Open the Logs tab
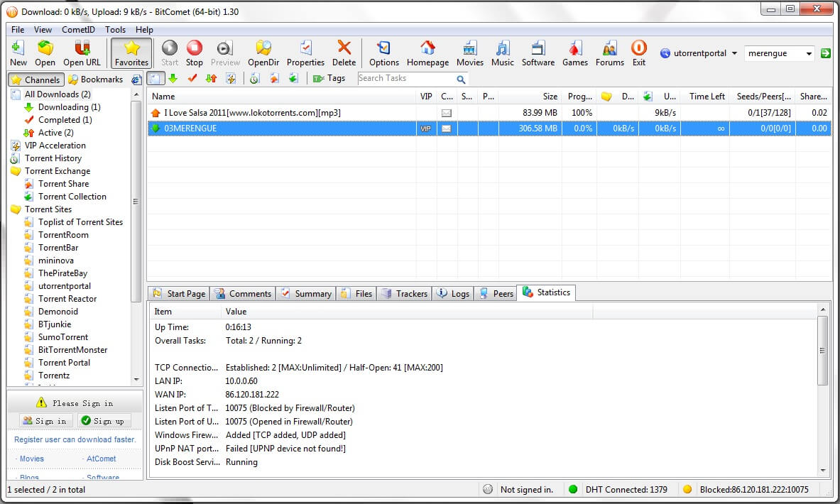Viewport: 840px width, 504px height. tap(453, 293)
